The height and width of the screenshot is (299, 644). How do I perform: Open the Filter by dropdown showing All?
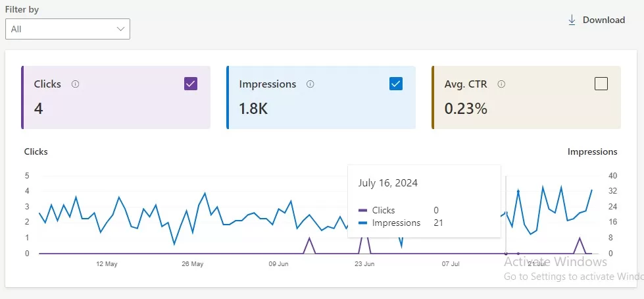click(68, 29)
